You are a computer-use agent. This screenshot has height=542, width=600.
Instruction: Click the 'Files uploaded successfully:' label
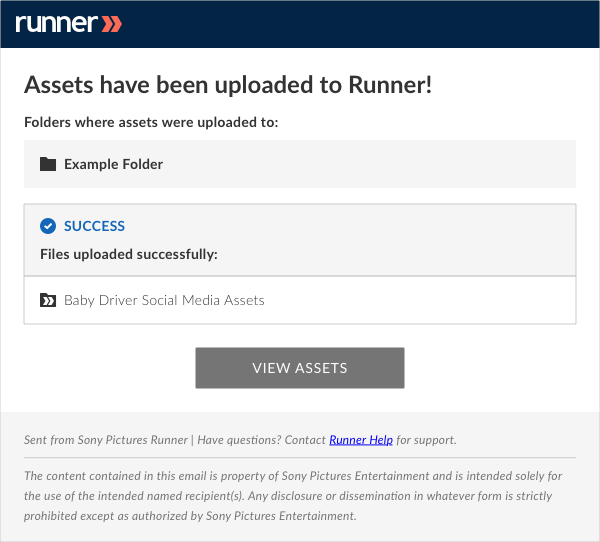click(129, 254)
